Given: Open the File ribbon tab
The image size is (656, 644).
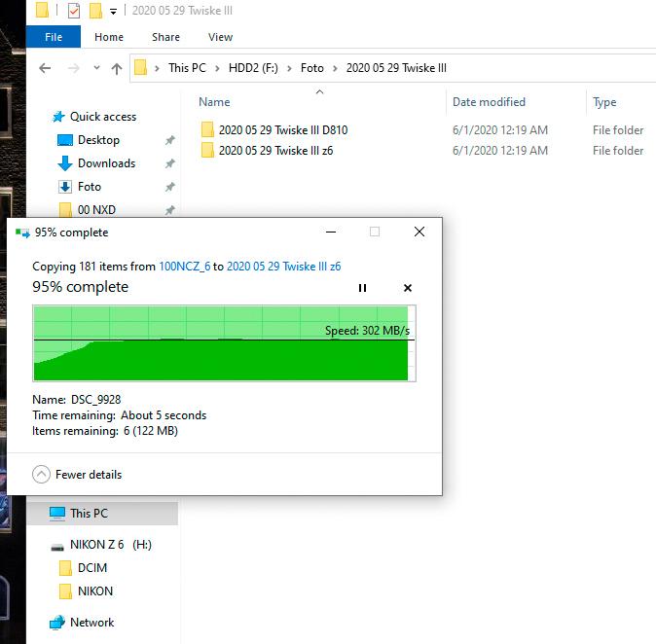Looking at the screenshot, I should pyautogui.click(x=54, y=37).
